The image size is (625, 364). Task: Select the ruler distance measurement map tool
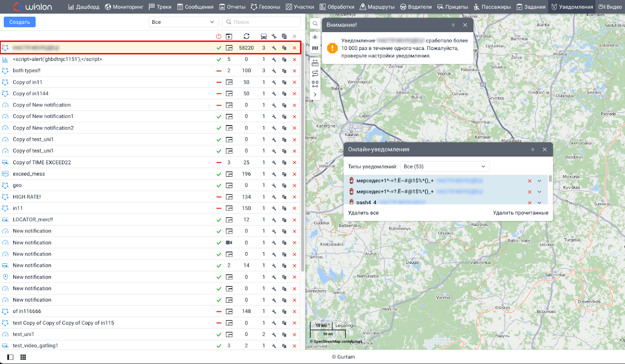click(315, 63)
